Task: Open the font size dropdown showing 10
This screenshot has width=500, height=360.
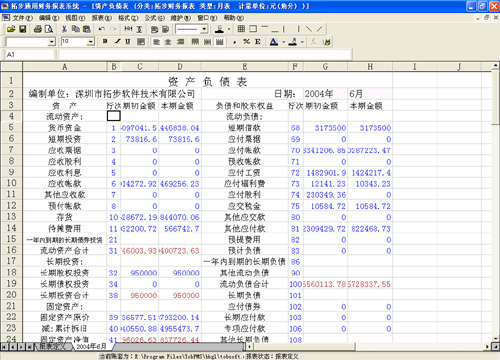Action: click(91, 42)
